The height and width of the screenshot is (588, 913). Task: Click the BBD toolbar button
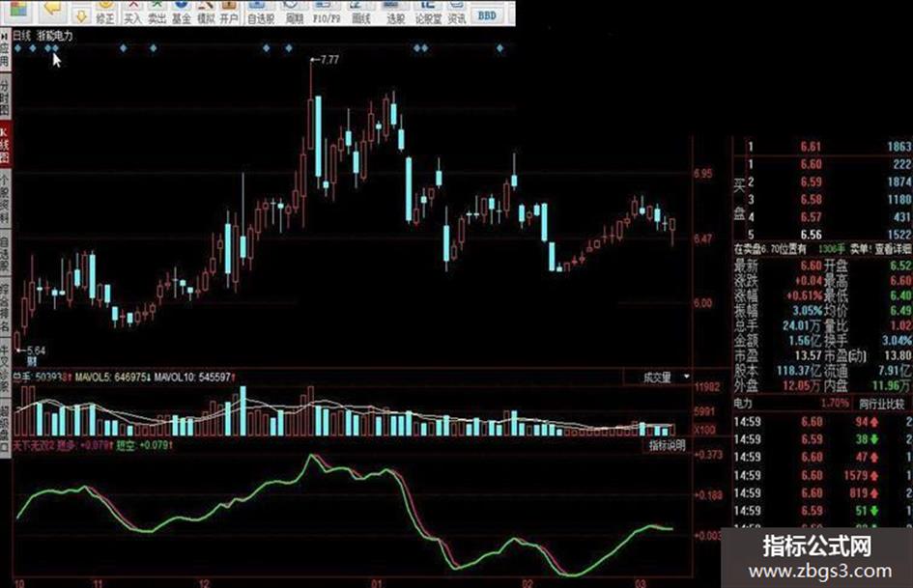pyautogui.click(x=487, y=15)
